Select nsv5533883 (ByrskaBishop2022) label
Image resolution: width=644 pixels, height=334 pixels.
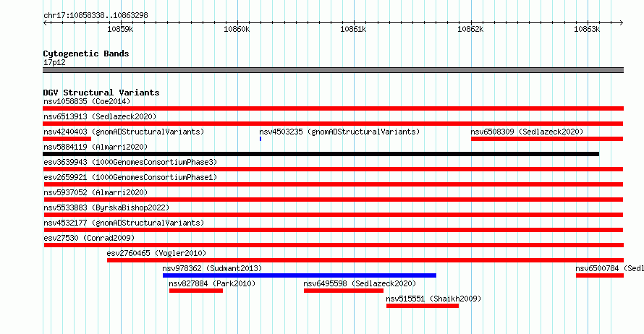[x=106, y=207]
